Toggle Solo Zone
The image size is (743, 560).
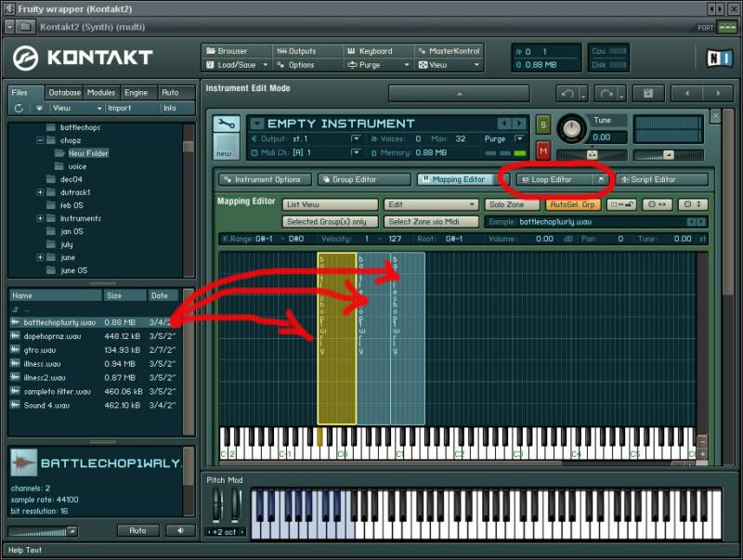512,204
